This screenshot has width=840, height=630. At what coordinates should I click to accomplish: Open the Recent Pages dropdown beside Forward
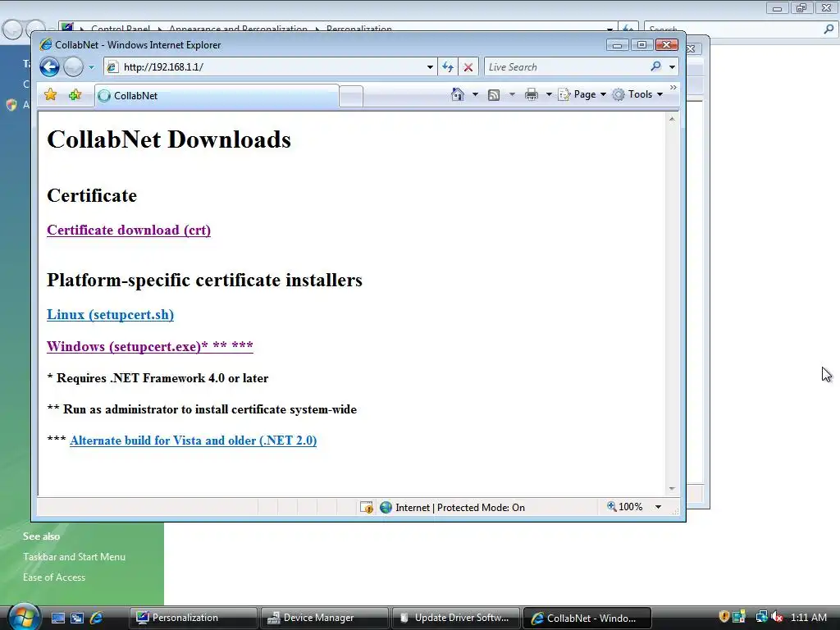coord(92,67)
